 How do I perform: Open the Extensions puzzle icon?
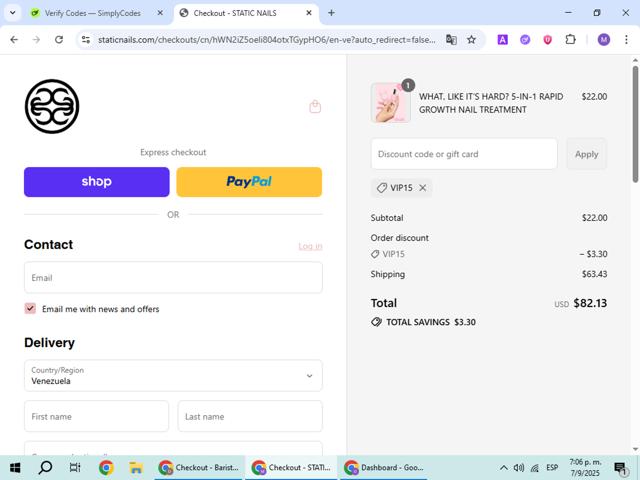[x=570, y=40]
